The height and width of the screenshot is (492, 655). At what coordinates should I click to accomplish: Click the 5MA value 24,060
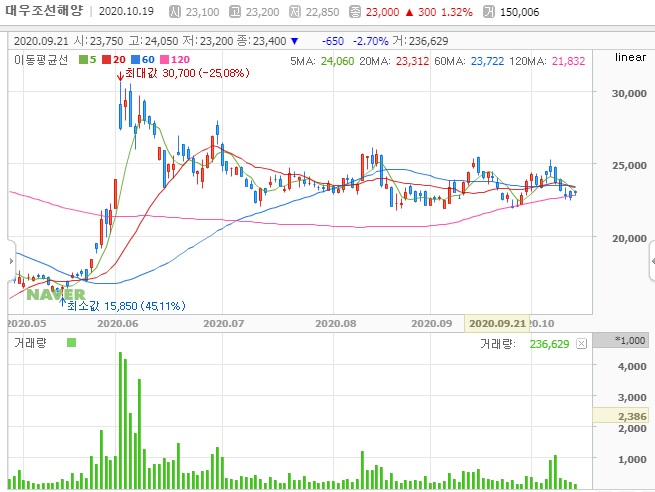coord(338,61)
